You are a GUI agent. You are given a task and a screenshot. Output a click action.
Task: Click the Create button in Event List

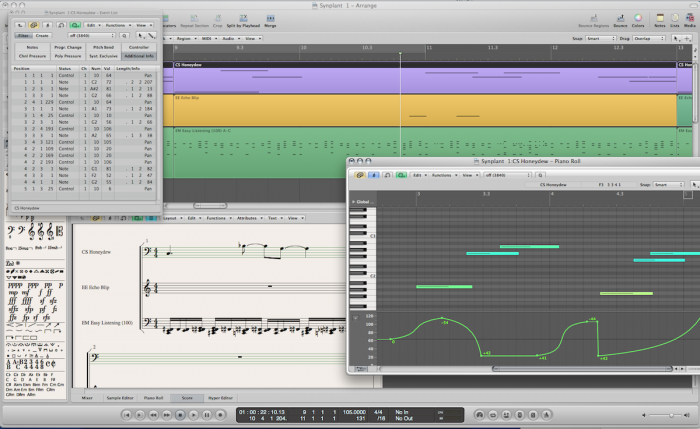pyautogui.click(x=43, y=35)
